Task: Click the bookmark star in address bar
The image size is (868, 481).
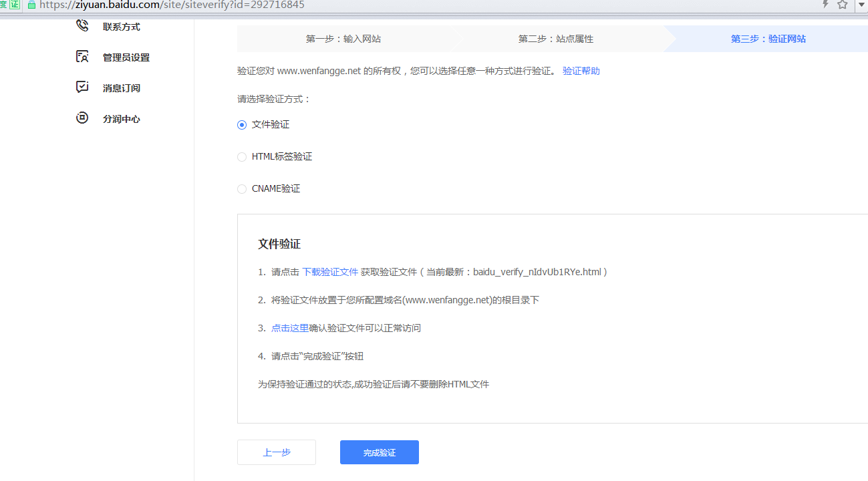Action: click(843, 5)
